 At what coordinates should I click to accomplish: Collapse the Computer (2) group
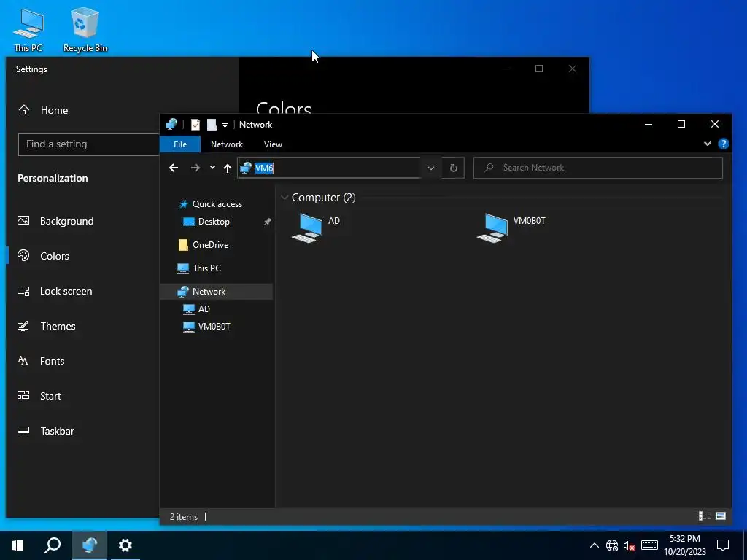pyautogui.click(x=285, y=197)
